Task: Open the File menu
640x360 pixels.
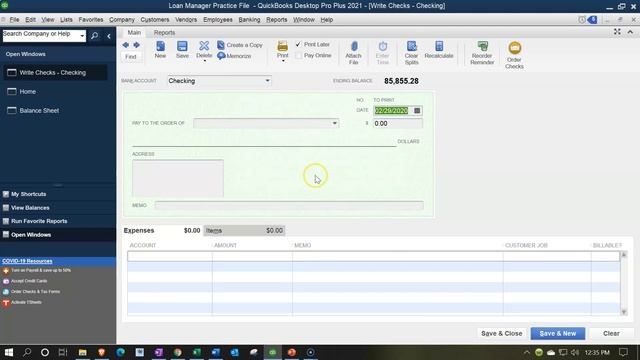Action: point(14,20)
